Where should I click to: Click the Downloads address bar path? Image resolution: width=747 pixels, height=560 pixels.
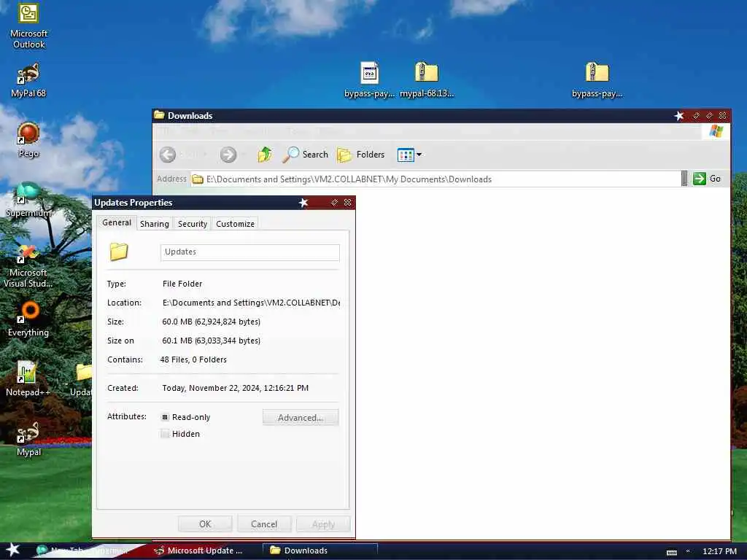pos(436,179)
